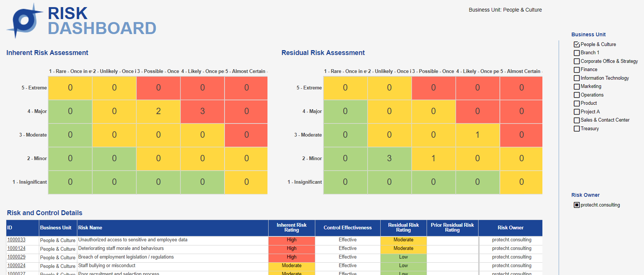Click the Inherent Risk Rating column header
The width and height of the screenshot is (644, 275).
pos(291,227)
